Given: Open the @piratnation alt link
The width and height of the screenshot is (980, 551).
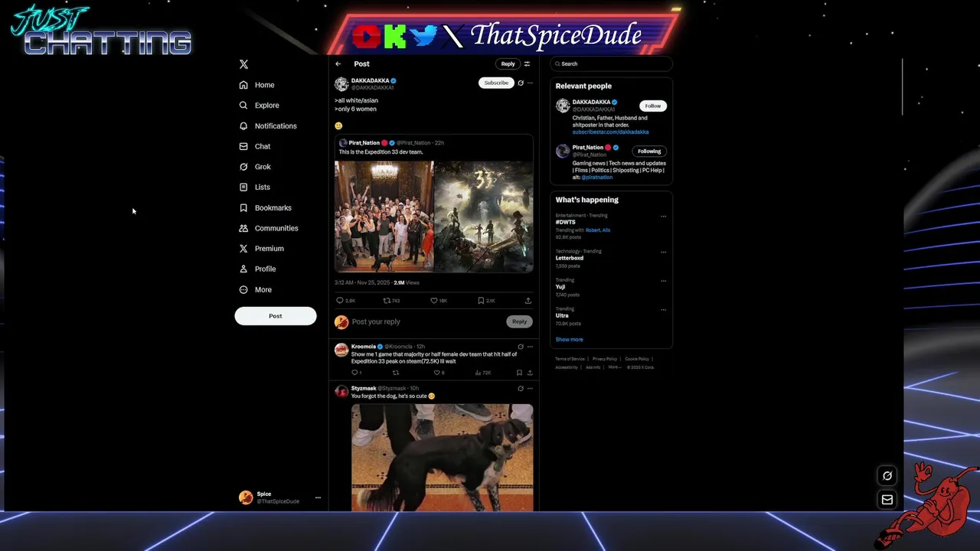Looking at the screenshot, I should pos(597,178).
